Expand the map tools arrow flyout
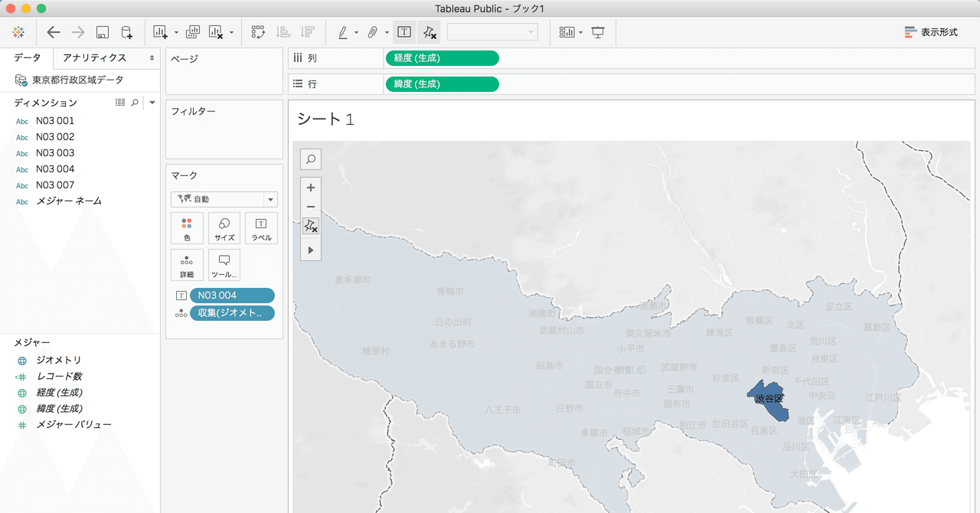 point(311,250)
